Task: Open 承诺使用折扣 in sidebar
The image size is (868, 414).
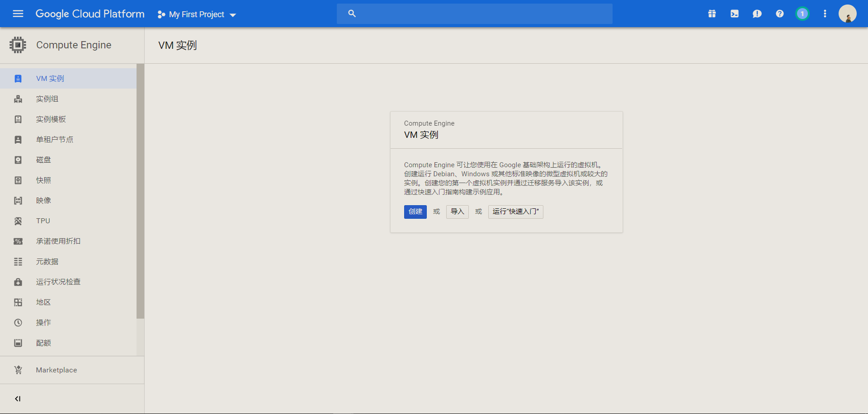Action: pyautogui.click(x=68, y=241)
